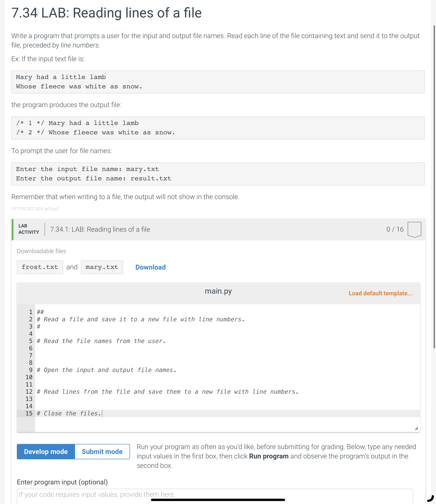Click the example output code block
The height and width of the screenshot is (504, 436).
point(218,128)
